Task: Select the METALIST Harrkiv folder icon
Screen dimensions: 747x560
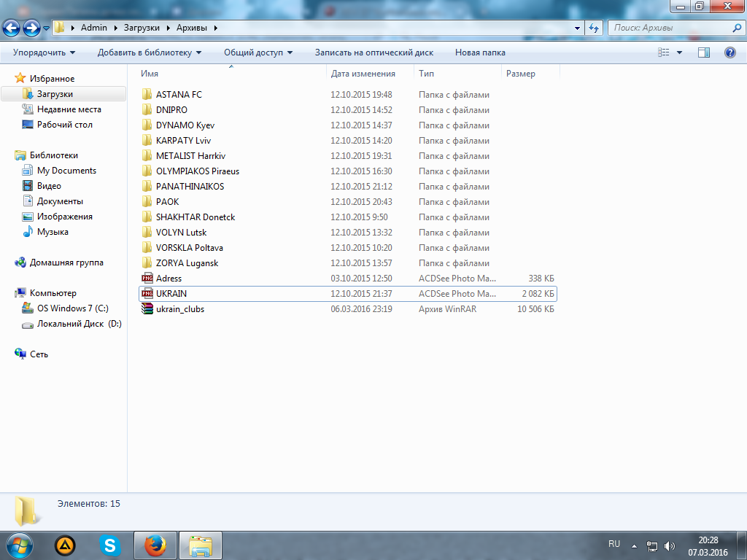Action: pyautogui.click(x=147, y=155)
